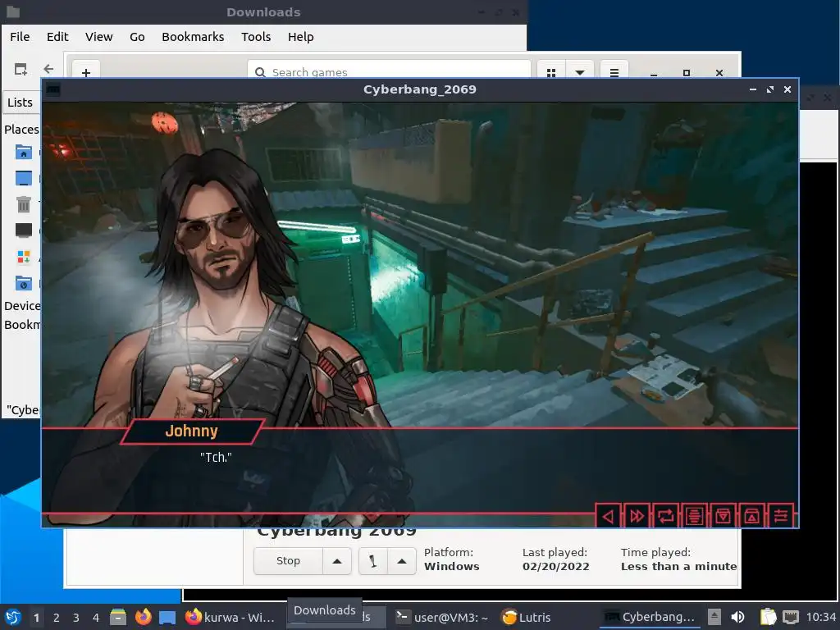Open the Help menu in Downloads window
Image resolution: width=840 pixels, height=630 pixels.
tap(300, 37)
